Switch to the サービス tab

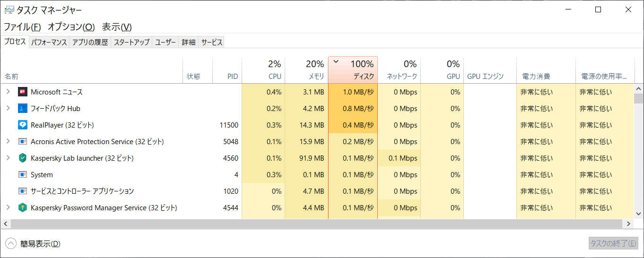point(211,42)
